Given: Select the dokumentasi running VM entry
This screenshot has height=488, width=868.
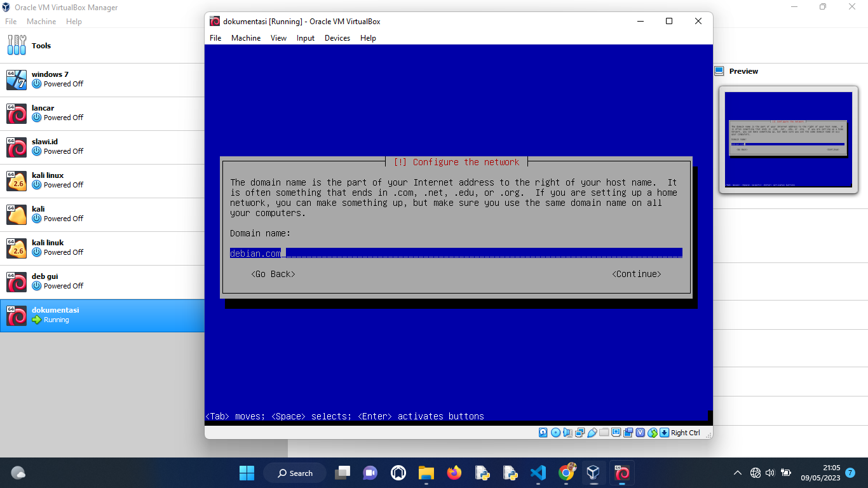Looking at the screenshot, I should (102, 316).
